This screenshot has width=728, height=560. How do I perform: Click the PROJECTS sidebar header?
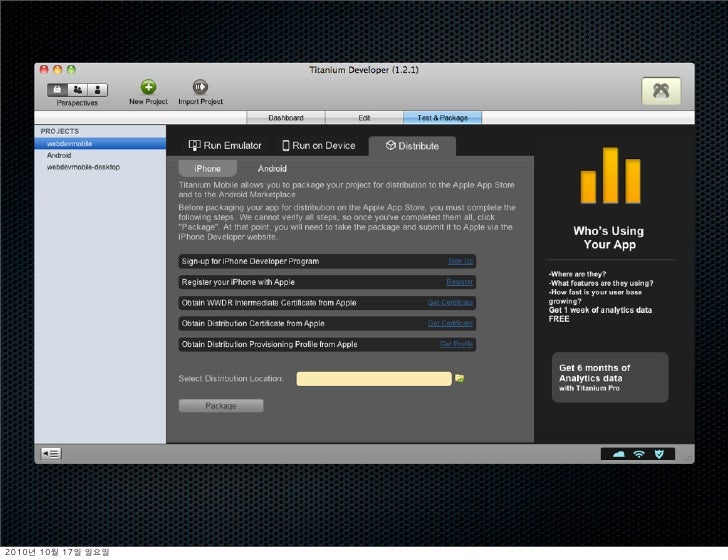(x=59, y=131)
